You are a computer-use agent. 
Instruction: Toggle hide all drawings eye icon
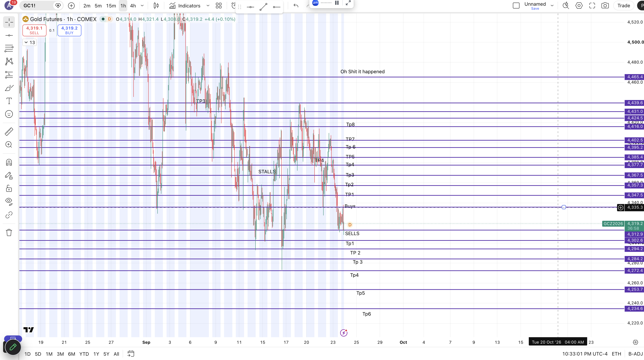pyautogui.click(x=9, y=201)
